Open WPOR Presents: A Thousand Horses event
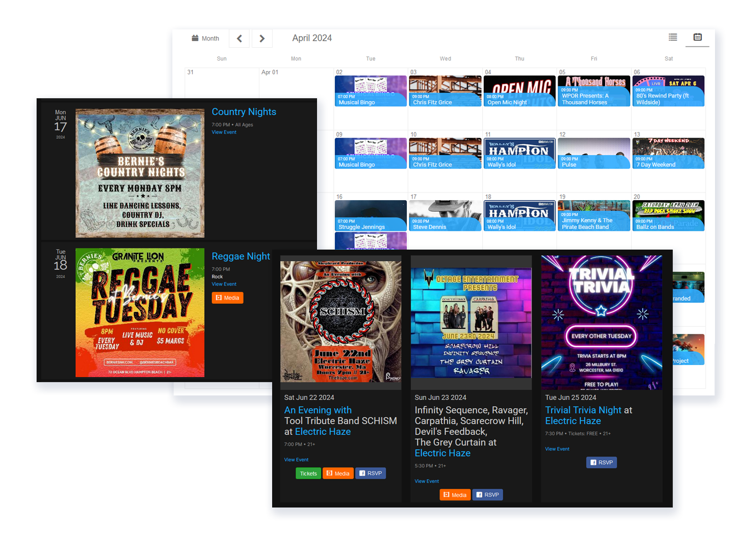 click(x=594, y=91)
